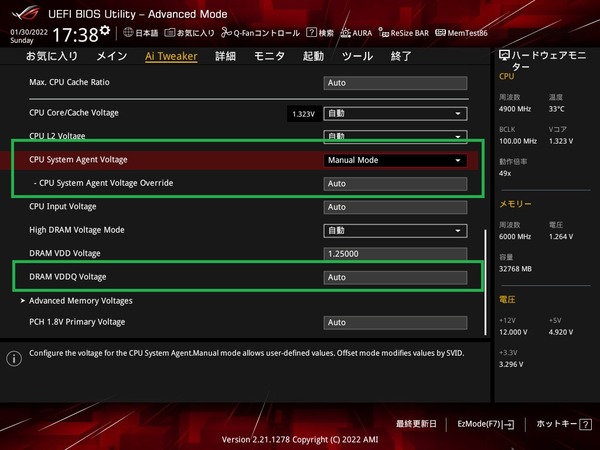The image size is (600, 450).
Task: Click PCH 1.8V Primary Voltage field
Action: (x=395, y=323)
